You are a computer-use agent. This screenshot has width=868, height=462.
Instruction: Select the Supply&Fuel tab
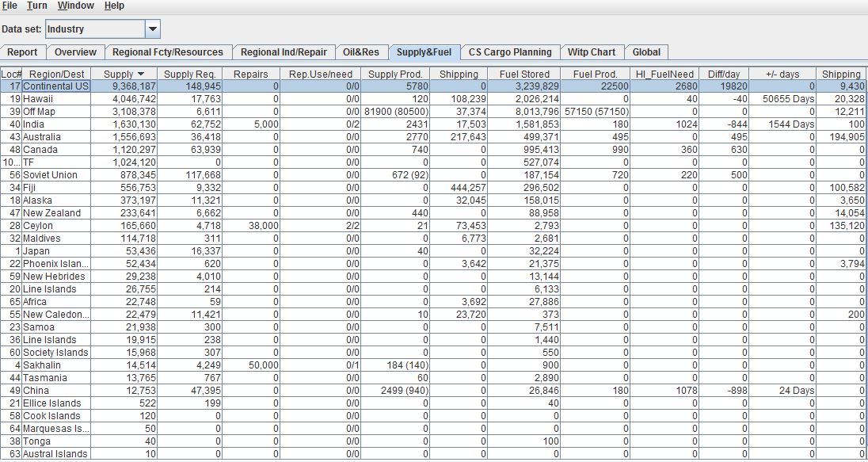(424, 52)
